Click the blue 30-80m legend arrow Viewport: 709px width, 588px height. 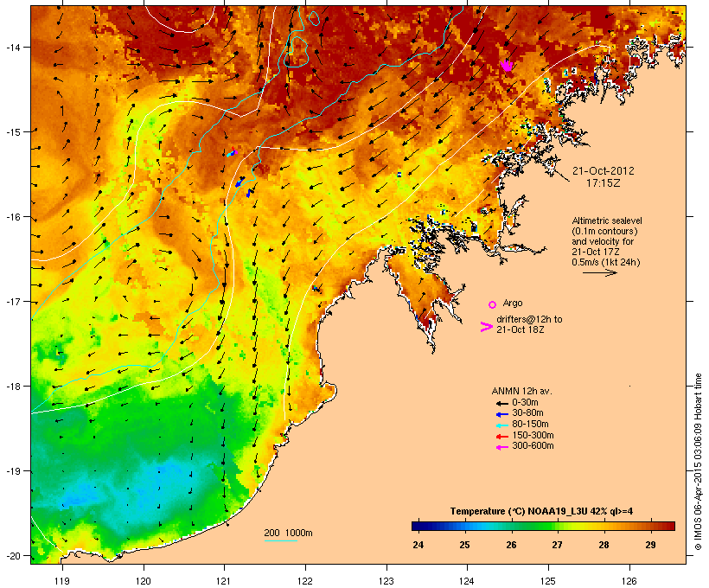(501, 414)
